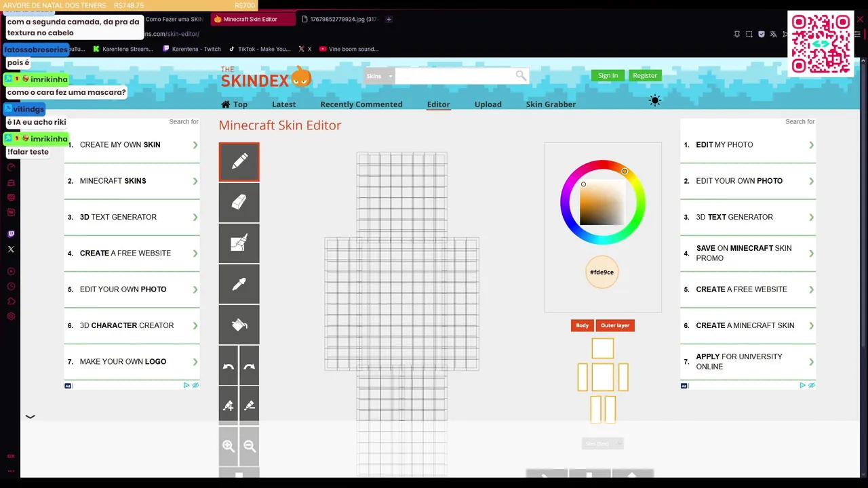
Task: Open X in the Opera GX sidebar
Action: [x=11, y=249]
